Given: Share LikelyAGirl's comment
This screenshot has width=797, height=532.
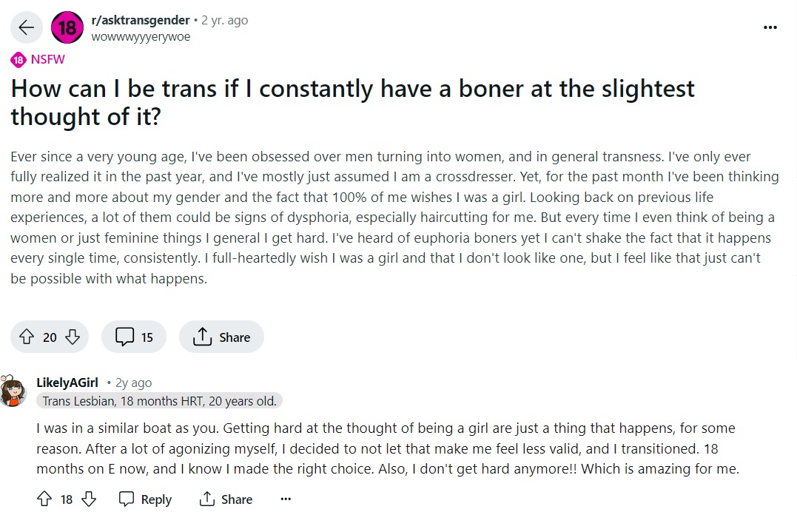Looking at the screenshot, I should [x=226, y=499].
